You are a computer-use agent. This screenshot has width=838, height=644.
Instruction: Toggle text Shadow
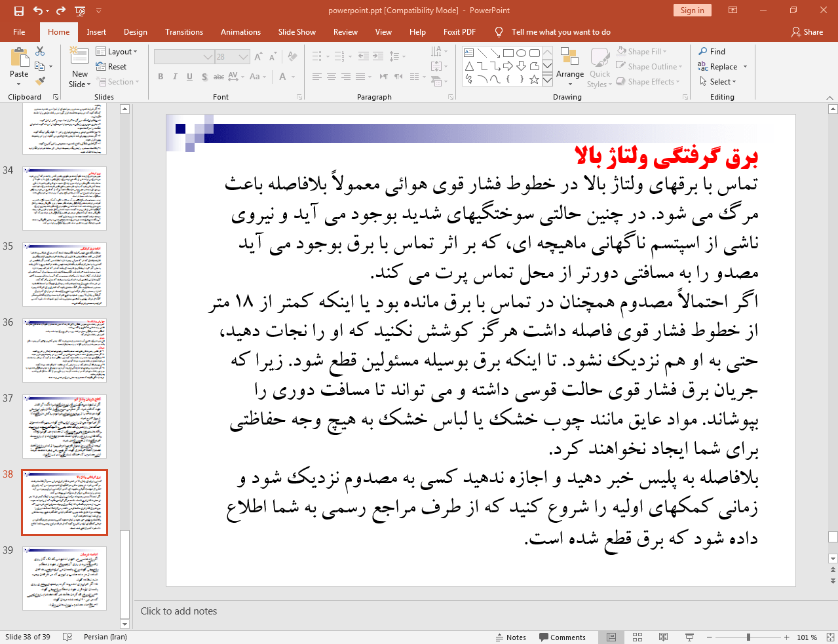204,77
